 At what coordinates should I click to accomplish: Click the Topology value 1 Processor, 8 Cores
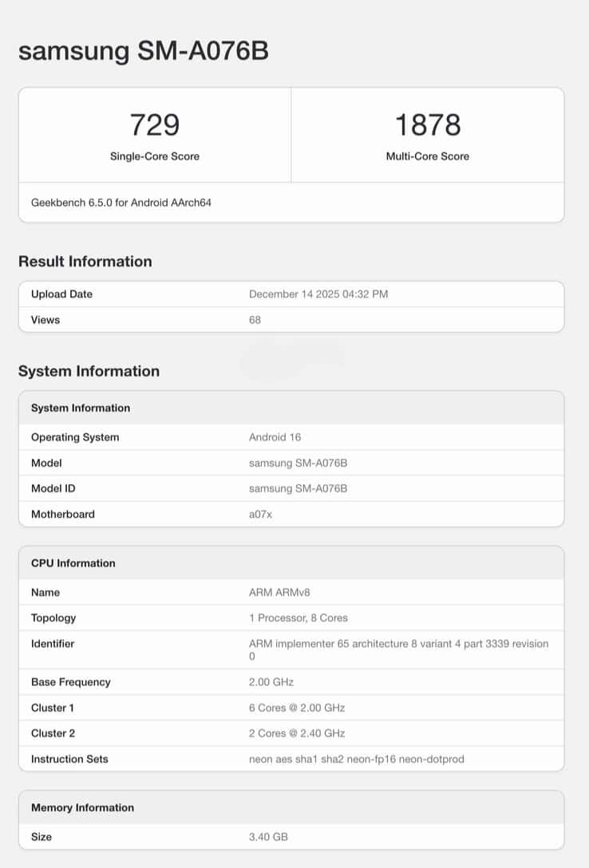coord(298,618)
